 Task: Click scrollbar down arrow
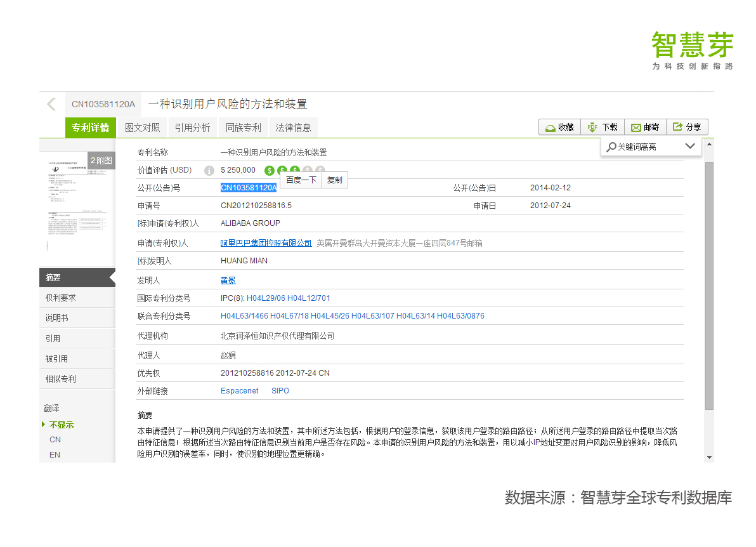pos(709,457)
